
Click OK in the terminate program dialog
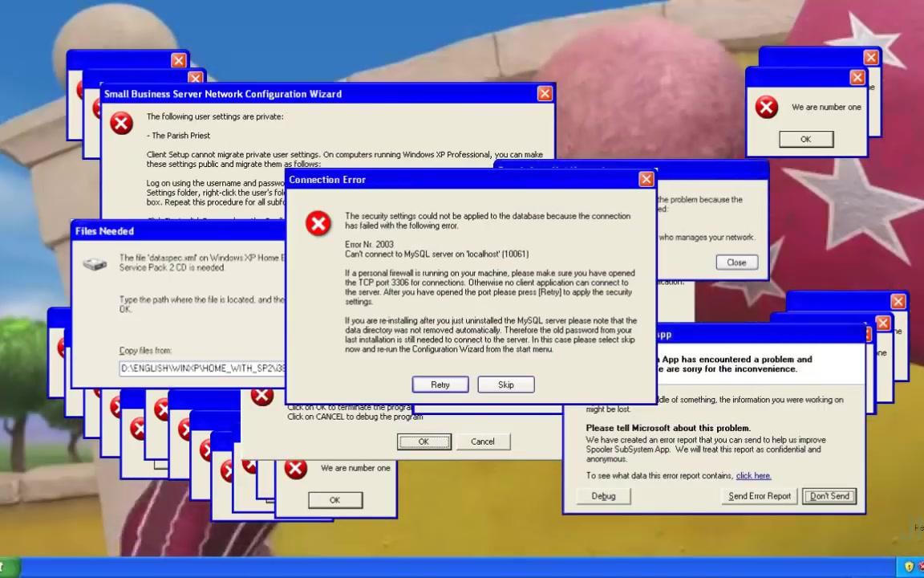pos(423,442)
